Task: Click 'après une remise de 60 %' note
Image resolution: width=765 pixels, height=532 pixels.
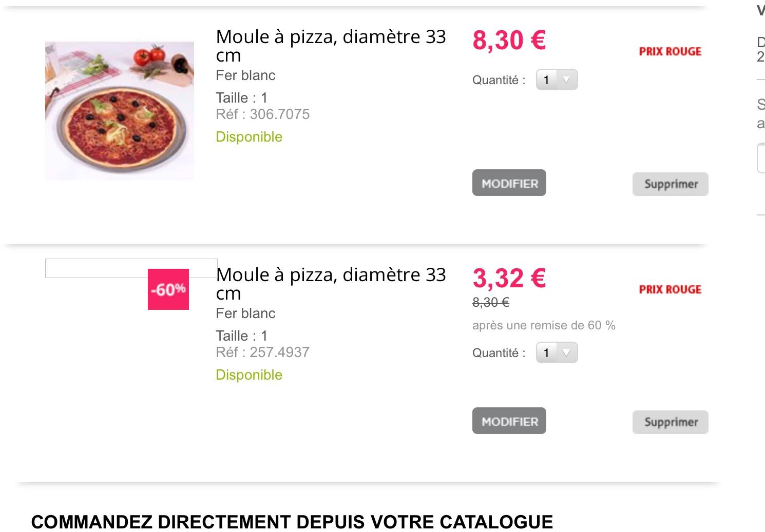Action: (x=544, y=325)
